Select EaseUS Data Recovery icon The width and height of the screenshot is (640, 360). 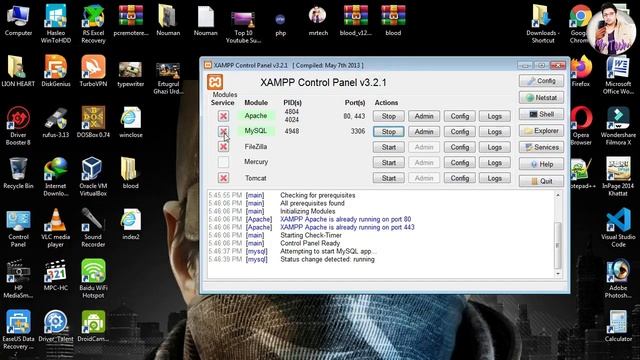[x=18, y=330]
